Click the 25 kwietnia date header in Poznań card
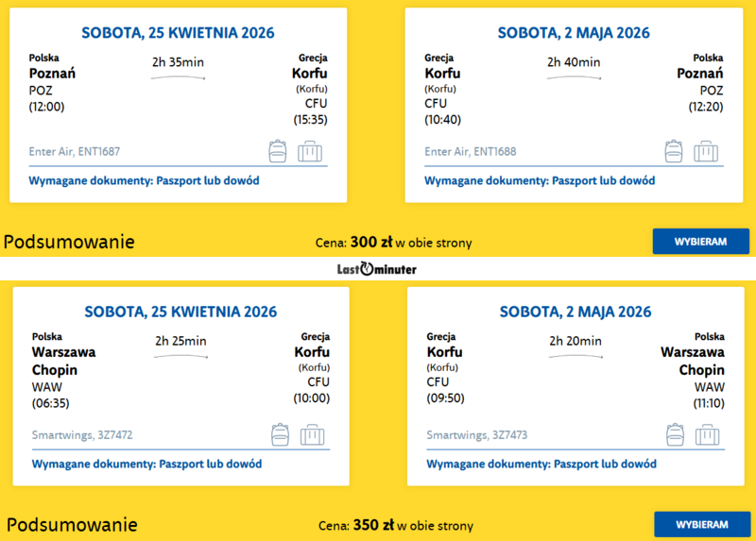The image size is (756, 541). pyautogui.click(x=179, y=33)
